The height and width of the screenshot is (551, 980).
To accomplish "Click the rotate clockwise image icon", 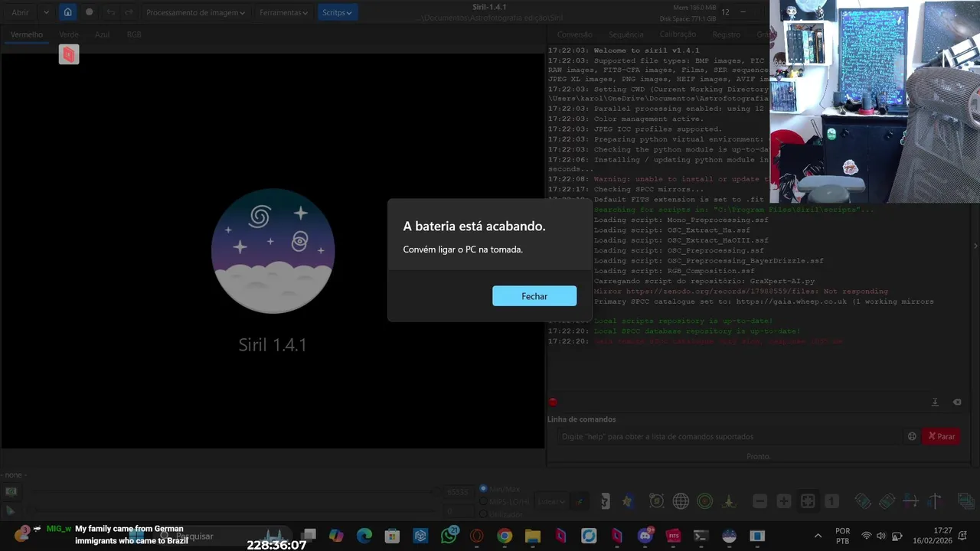I will (x=887, y=501).
